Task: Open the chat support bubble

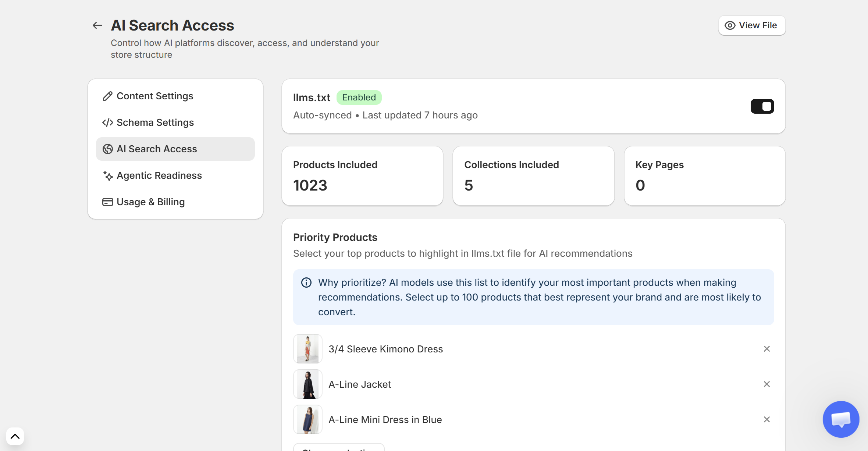Action: [841, 419]
